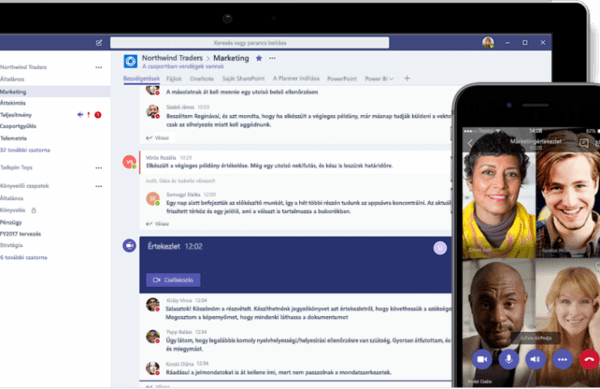Click Papp Balázs's profile avatar
600x389 pixels.
pyautogui.click(x=153, y=336)
